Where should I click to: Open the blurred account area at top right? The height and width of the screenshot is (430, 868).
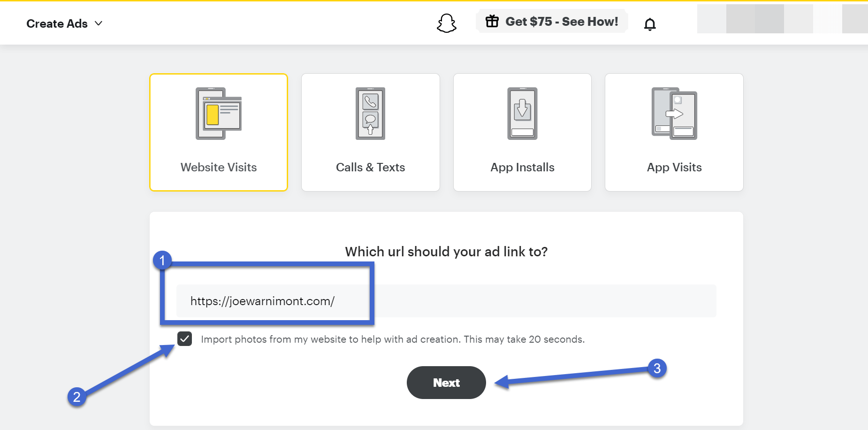(782, 19)
